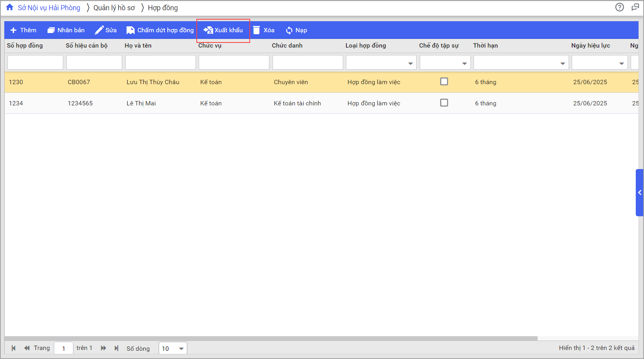Click cell Lê Thị Mai

[x=141, y=103]
